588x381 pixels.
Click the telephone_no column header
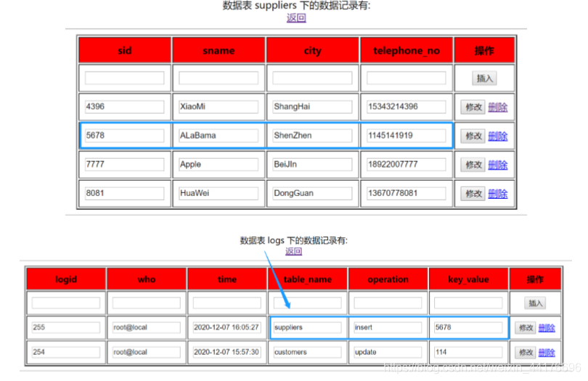[407, 50]
